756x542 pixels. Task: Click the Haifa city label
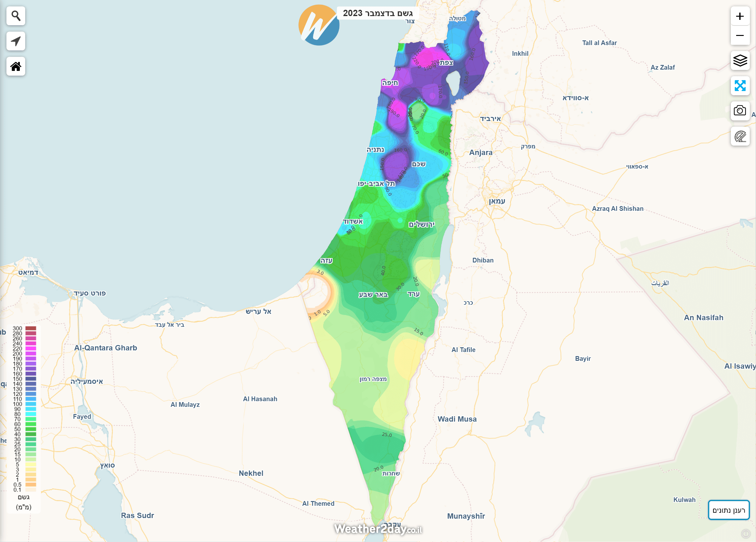(x=390, y=83)
